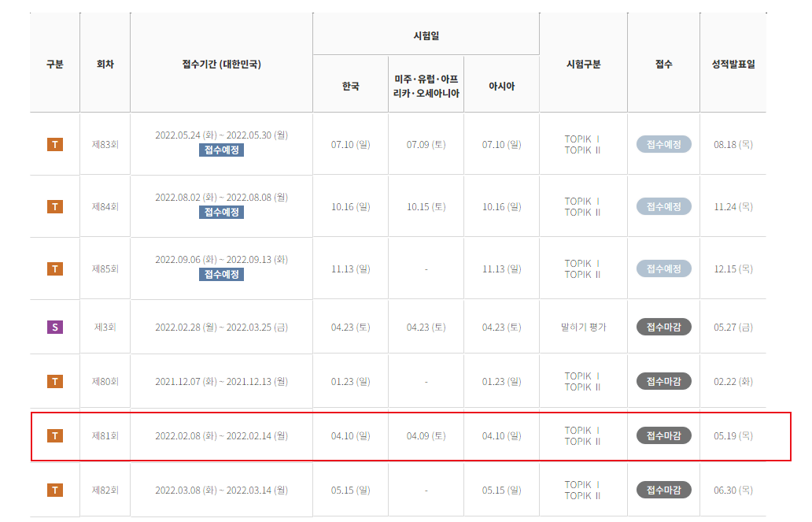812x522 pixels.
Task: Click the 접수마감 button for 제82회
Action: pos(663,490)
